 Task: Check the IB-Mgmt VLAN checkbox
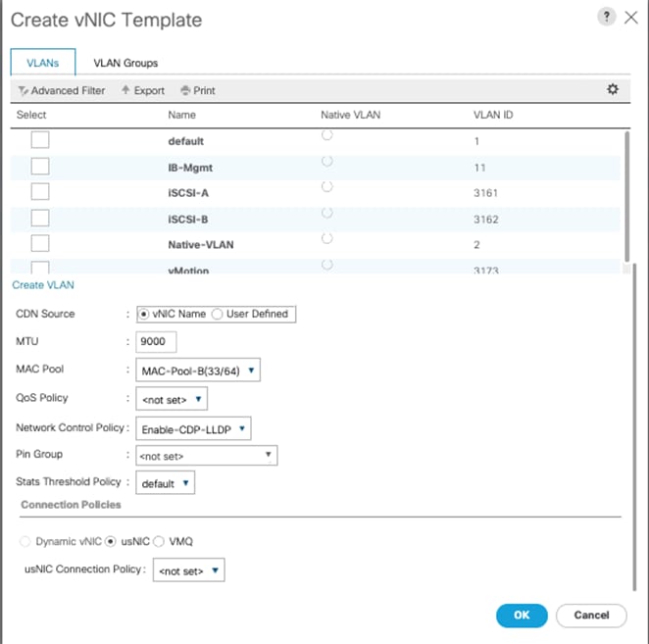[40, 166]
